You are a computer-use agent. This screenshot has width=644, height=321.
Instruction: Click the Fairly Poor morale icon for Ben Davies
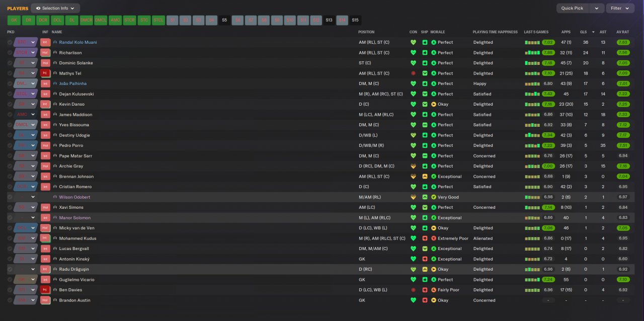434,290
